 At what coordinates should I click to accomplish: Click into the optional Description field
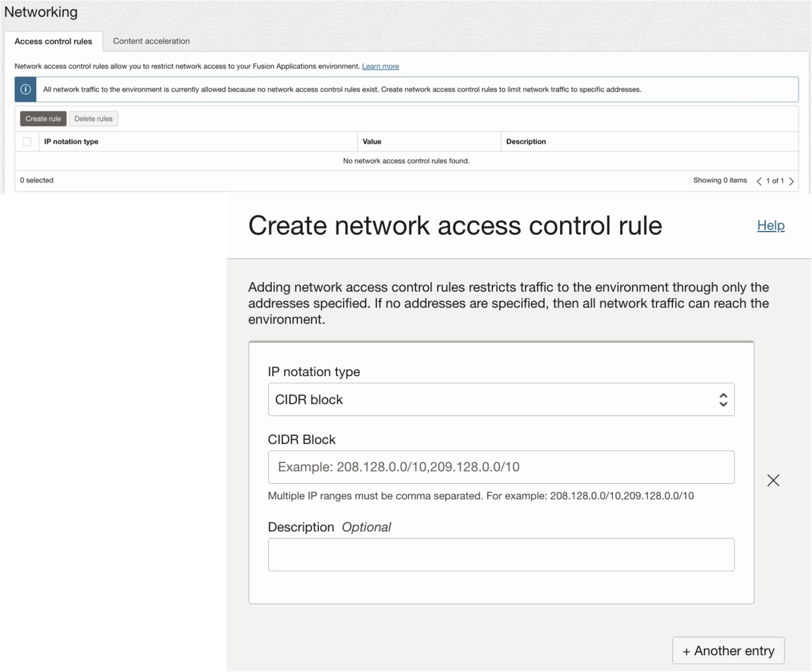click(501, 554)
